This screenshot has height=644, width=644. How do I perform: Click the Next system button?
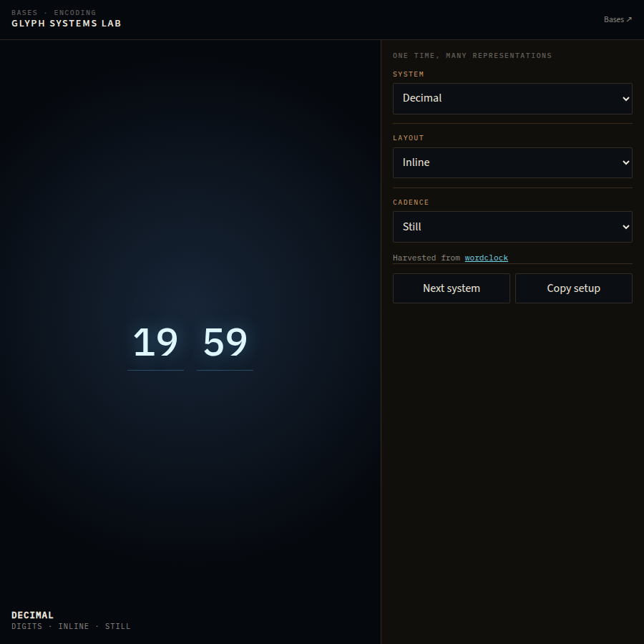pos(451,288)
